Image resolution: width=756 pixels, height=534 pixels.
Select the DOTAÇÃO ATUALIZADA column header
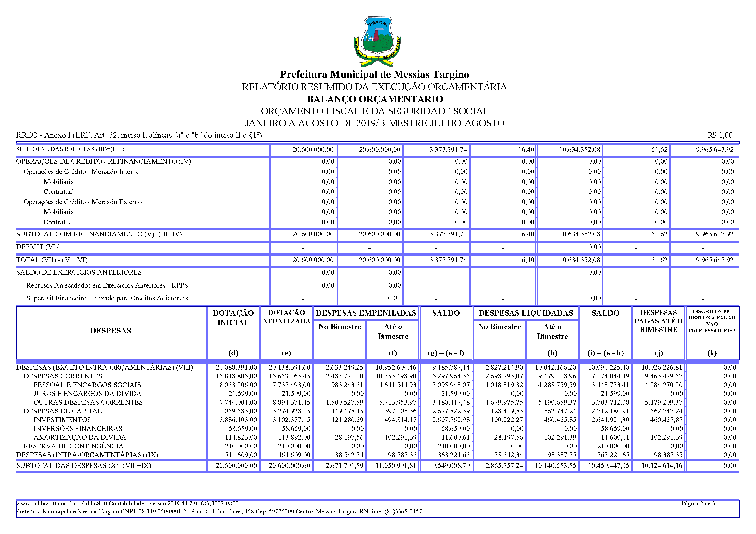coord(286,317)
